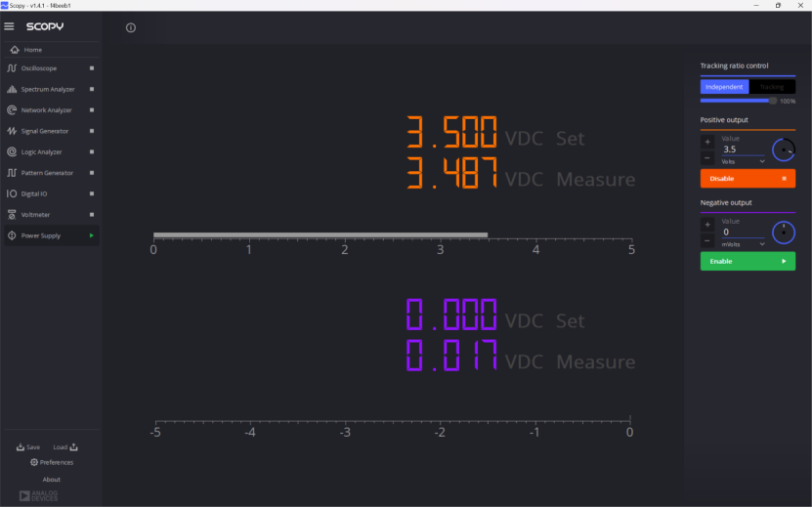Edit the negative output value 0
This screenshot has height=508, width=812.
(744, 232)
